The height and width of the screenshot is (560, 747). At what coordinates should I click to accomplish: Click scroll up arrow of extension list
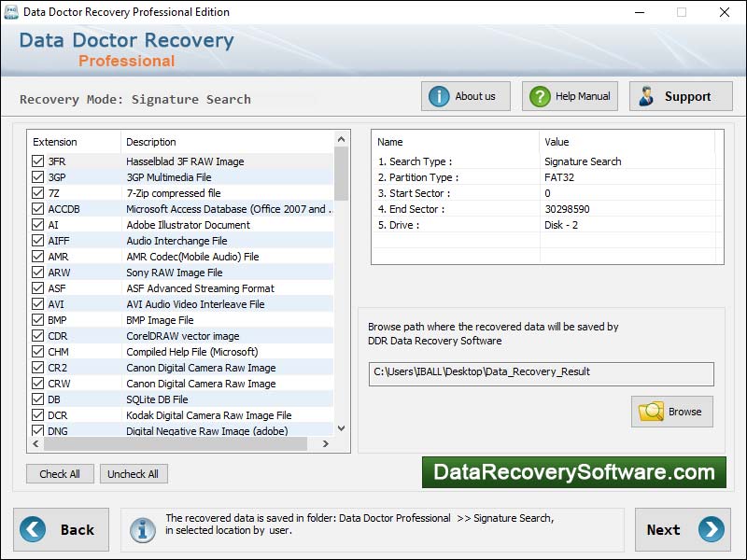pyautogui.click(x=341, y=140)
